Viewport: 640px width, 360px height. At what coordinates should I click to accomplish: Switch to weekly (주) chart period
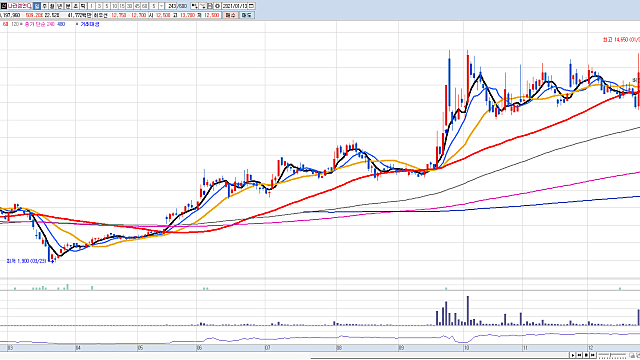point(44,6)
